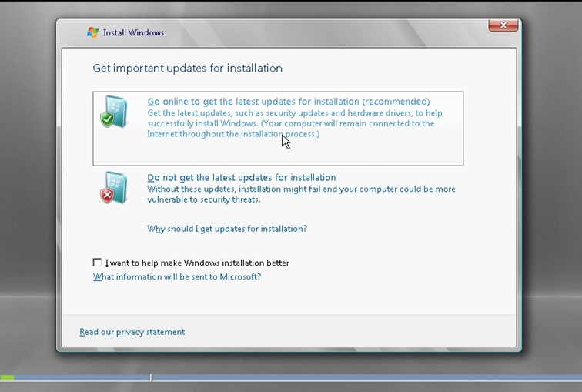Click the Windows logo in title bar
This screenshot has height=392, width=582.
point(92,32)
